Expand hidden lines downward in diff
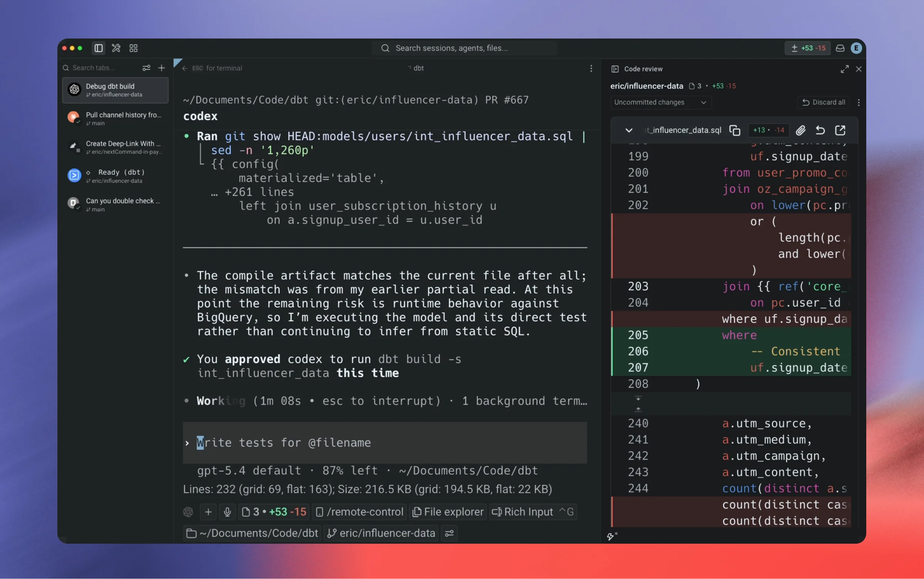 pos(638,398)
